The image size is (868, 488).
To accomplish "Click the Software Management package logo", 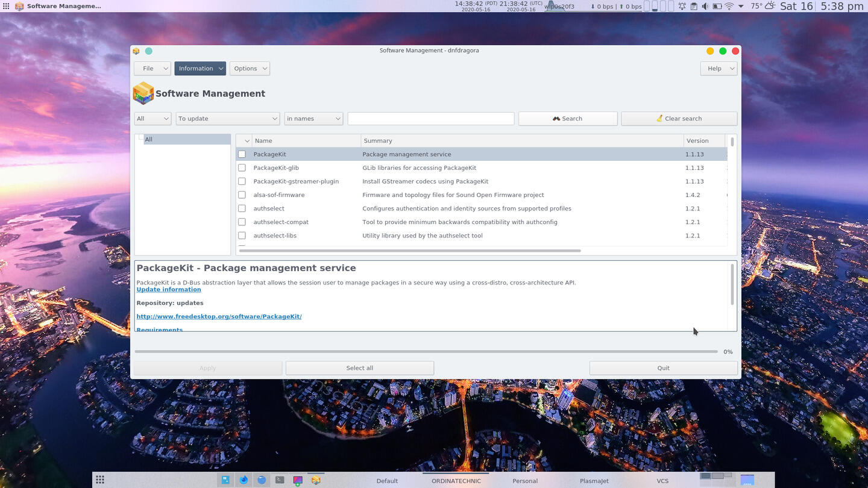I will tap(143, 93).
